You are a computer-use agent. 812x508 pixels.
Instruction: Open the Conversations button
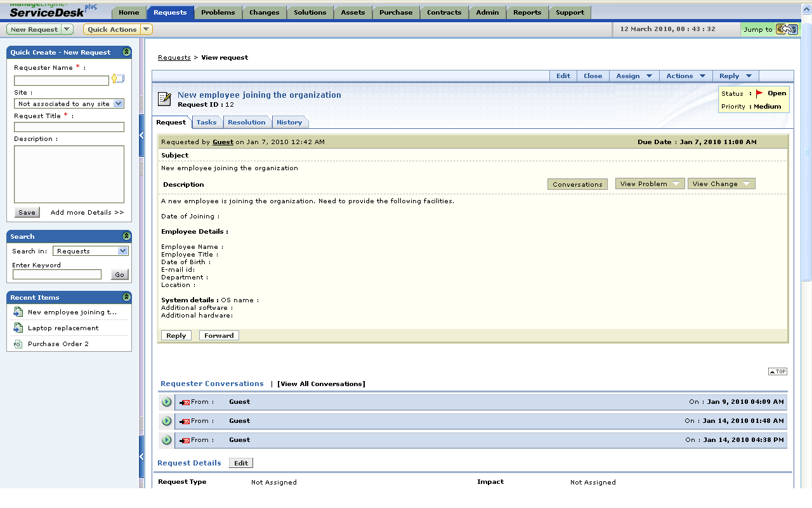pyautogui.click(x=577, y=184)
